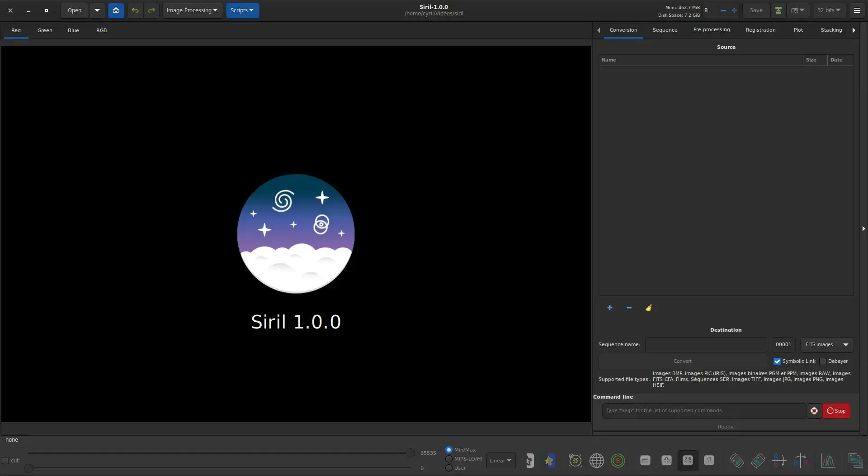Open the astrometry annotation tool
868x476 pixels.
coord(597,460)
